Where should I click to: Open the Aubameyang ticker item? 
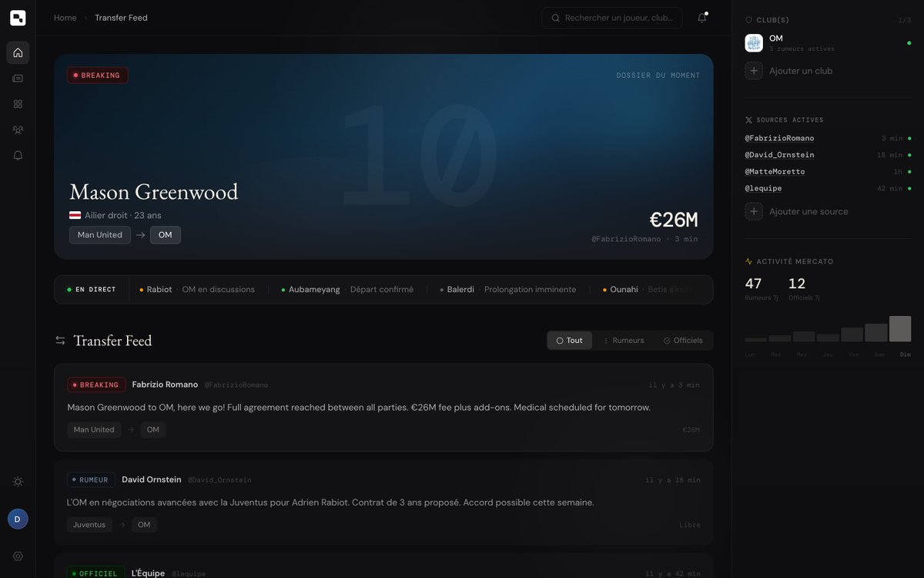pos(347,290)
